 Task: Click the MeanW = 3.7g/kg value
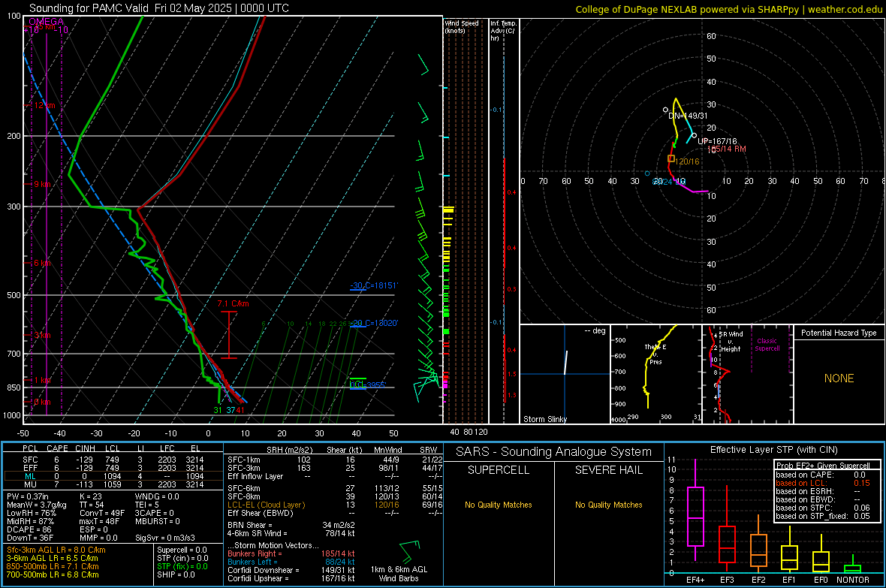point(36,505)
